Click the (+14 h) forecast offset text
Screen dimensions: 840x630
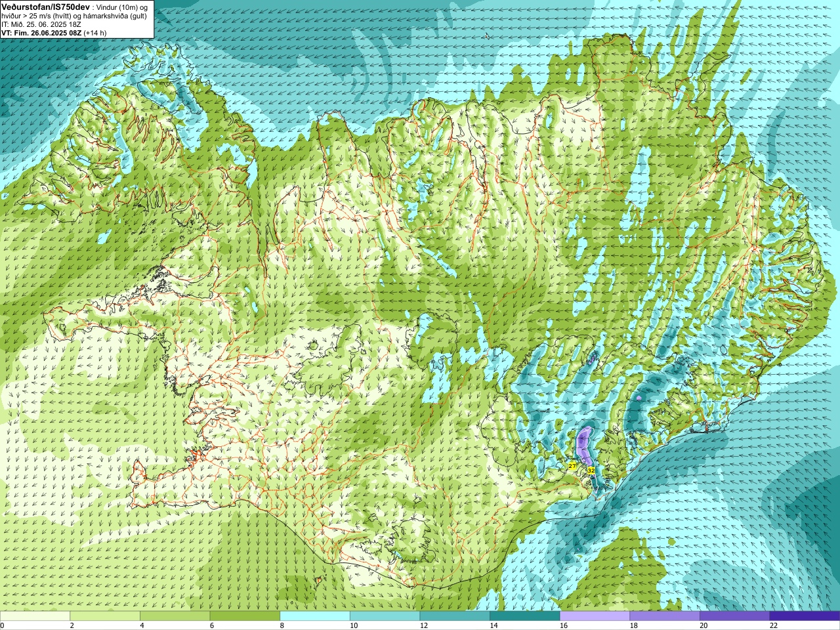coord(95,33)
